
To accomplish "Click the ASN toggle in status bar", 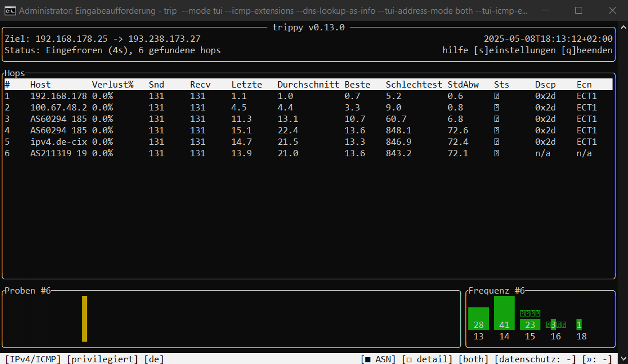I will 378,359.
